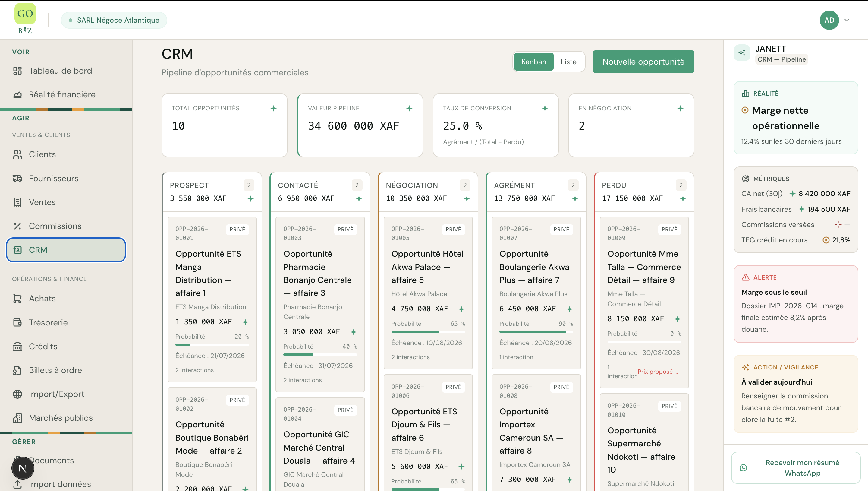The height and width of the screenshot is (491, 868).
Task: Click the AD user avatar
Action: pos(829,20)
